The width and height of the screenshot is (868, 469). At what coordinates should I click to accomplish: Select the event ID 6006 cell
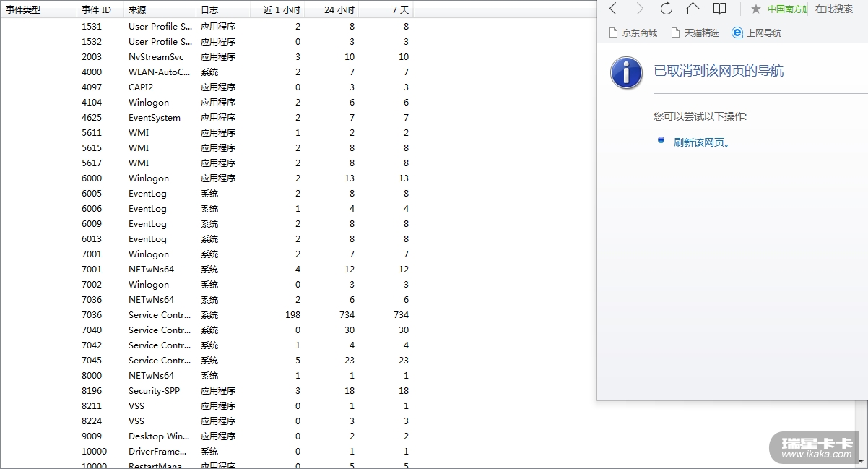coord(92,208)
